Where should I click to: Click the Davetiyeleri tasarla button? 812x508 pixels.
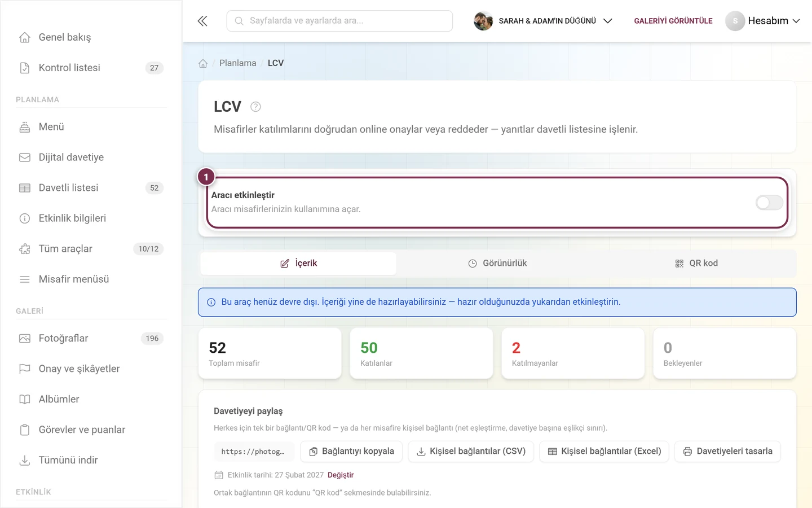click(x=728, y=452)
